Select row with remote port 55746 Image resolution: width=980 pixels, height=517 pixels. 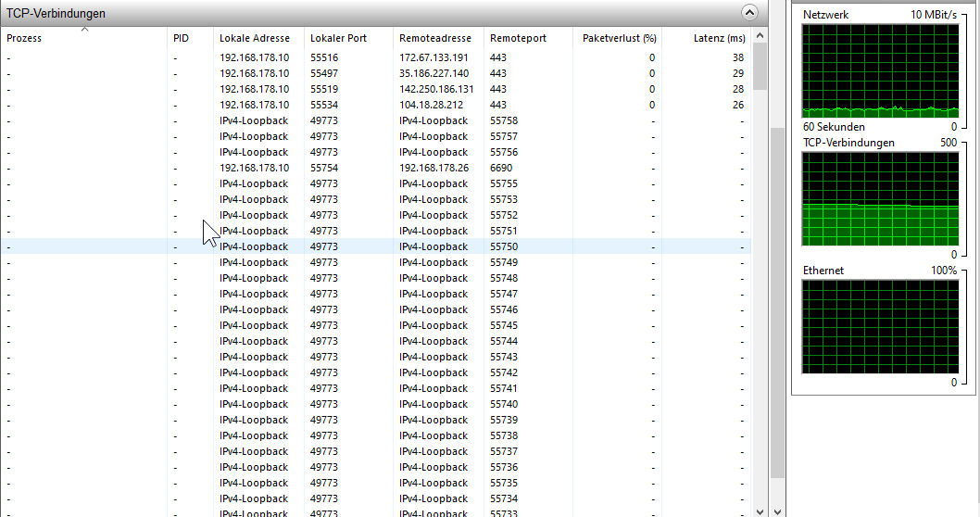(x=376, y=309)
